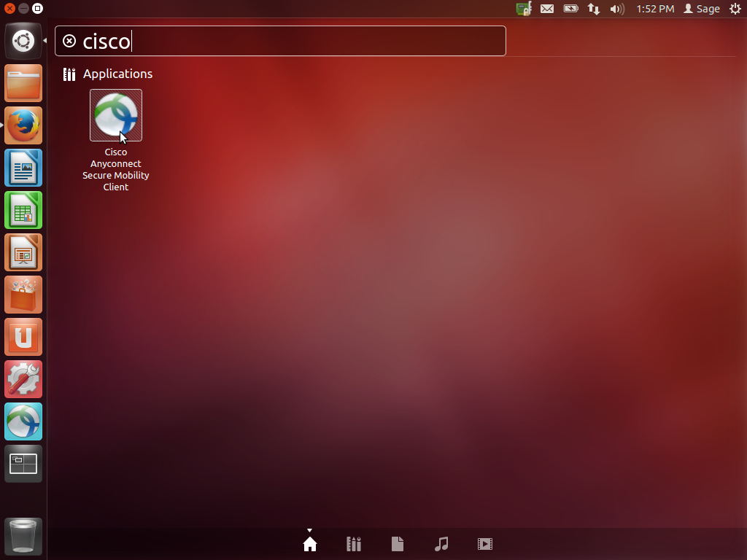Open Ubuntu Software Center launcher icon
The height and width of the screenshot is (560, 747).
point(23,295)
